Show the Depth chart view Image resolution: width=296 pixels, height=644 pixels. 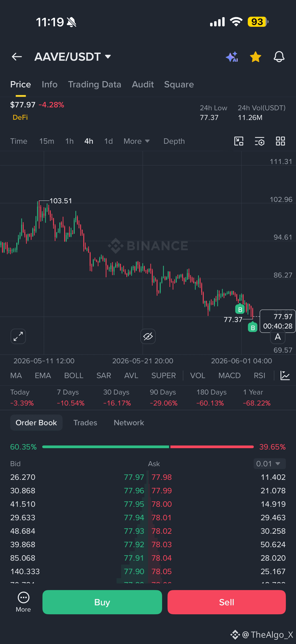click(x=174, y=141)
